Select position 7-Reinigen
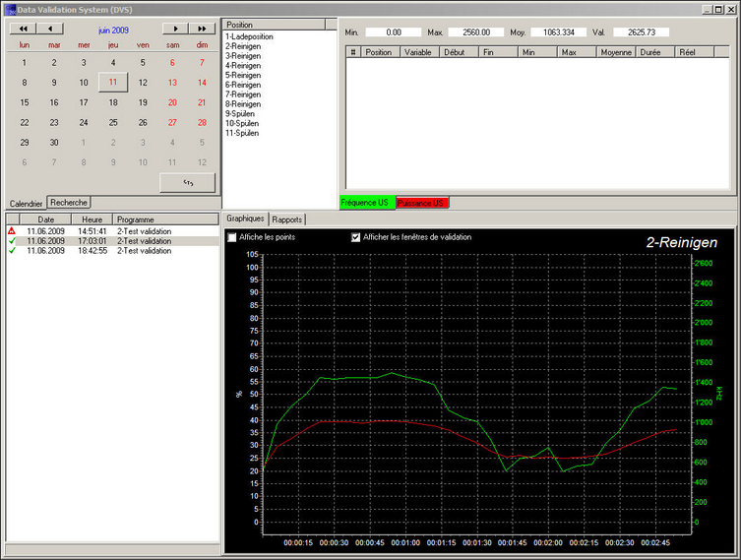This screenshot has width=741, height=560. tap(243, 94)
